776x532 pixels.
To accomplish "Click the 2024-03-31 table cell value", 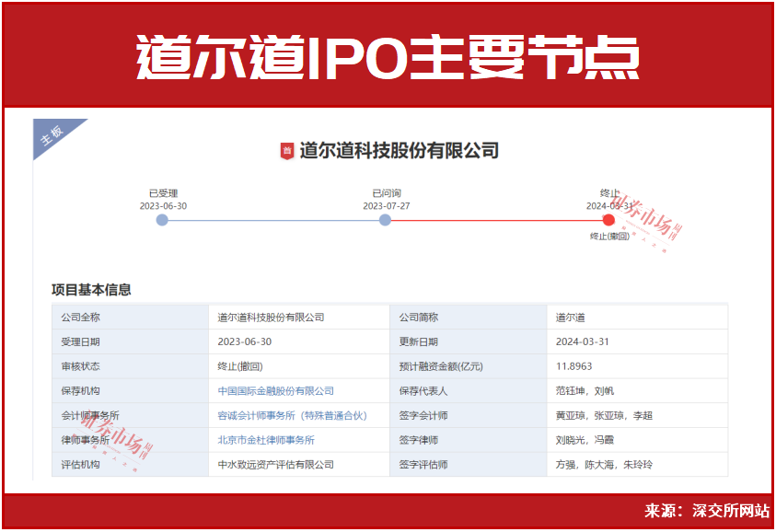I will [x=637, y=342].
